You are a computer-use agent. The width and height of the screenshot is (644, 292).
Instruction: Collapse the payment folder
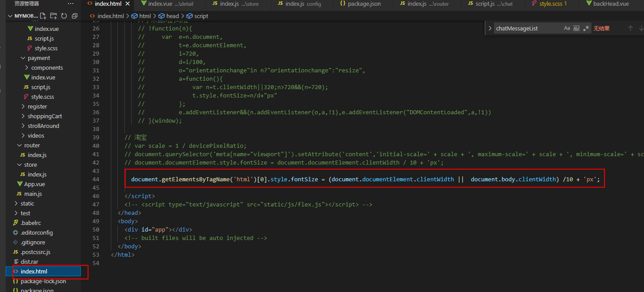click(x=23, y=58)
